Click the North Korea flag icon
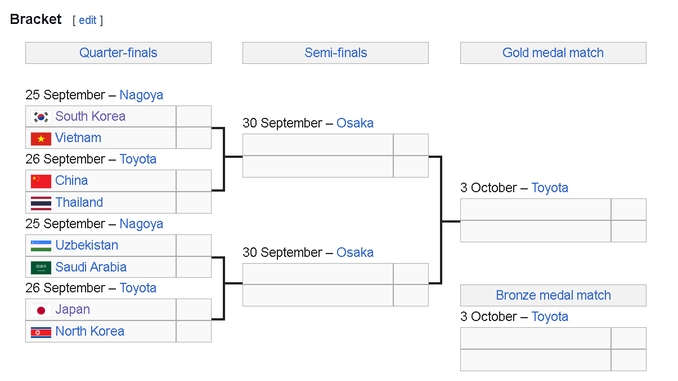The image size is (678, 381). 41,332
